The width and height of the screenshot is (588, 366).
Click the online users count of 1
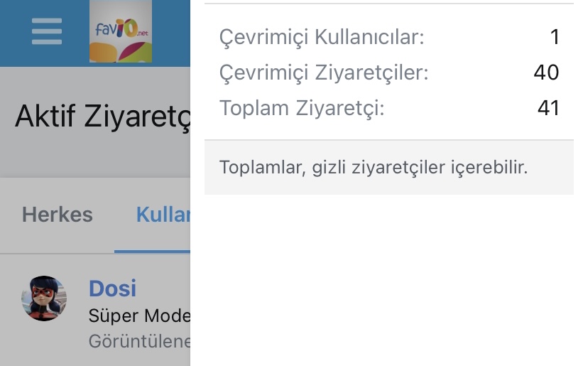555,37
